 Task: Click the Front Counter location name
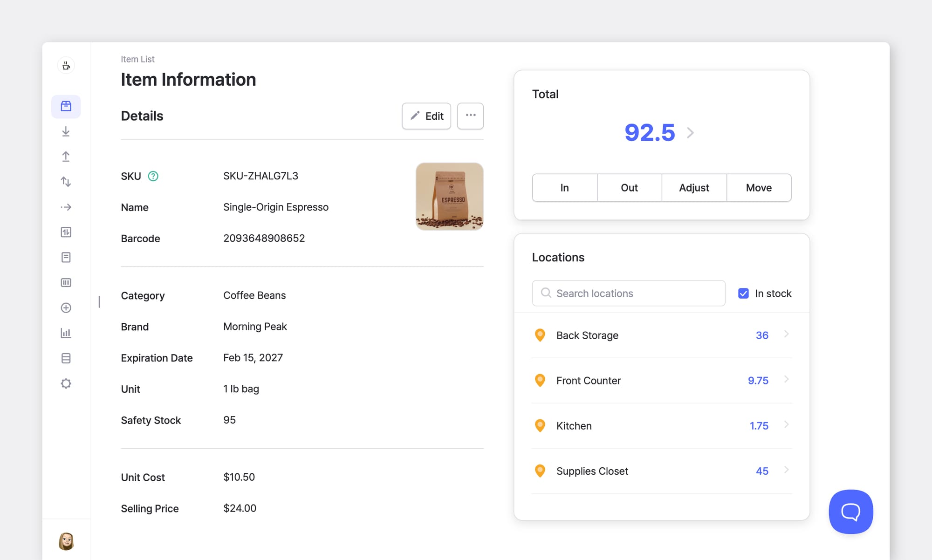(x=589, y=381)
